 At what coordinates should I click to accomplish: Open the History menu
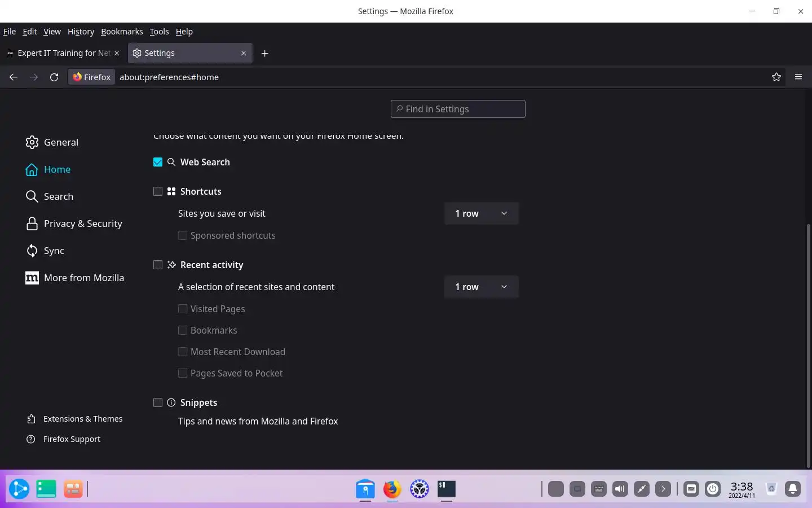point(81,32)
